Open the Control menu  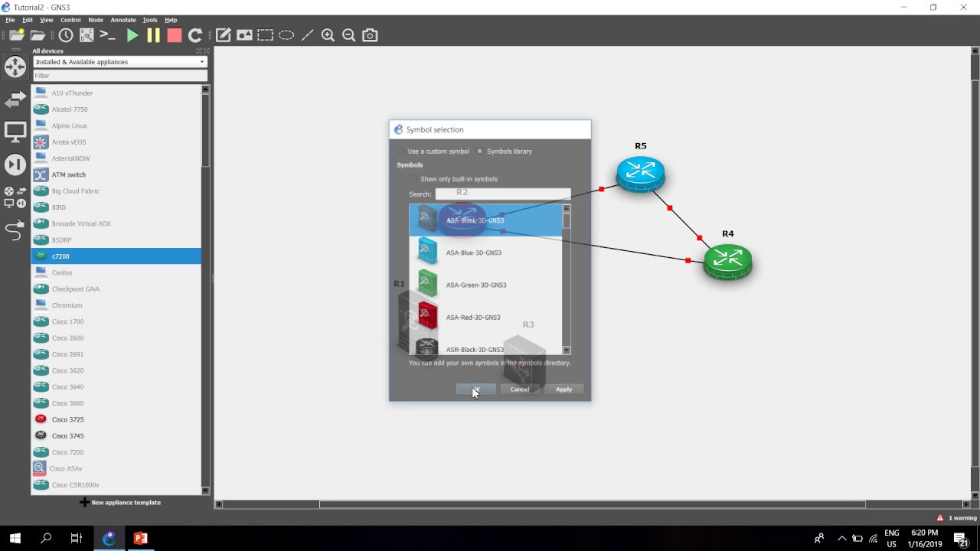point(70,20)
